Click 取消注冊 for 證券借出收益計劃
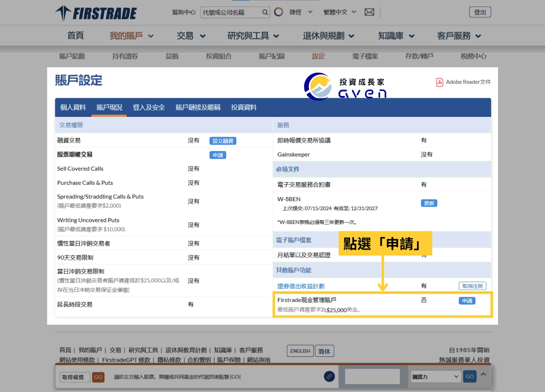Image resolution: width=545 pixels, height=392 pixels. tap(472, 286)
